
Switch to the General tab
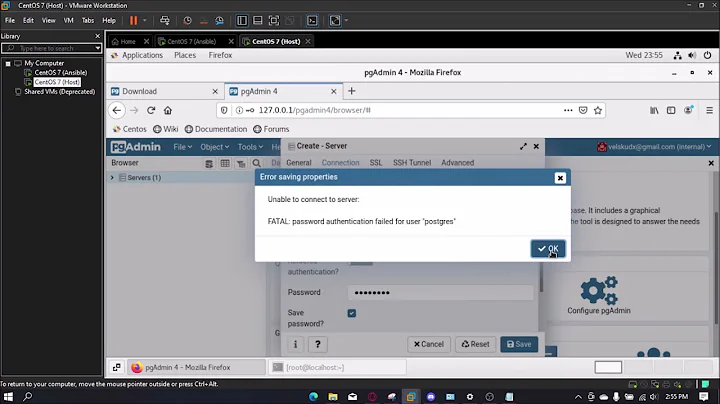(298, 163)
